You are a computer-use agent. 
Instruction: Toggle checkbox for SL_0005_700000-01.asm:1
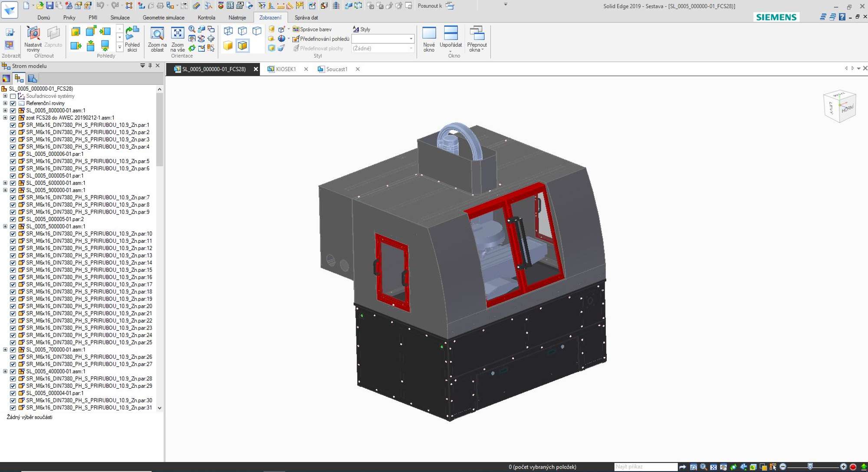click(x=13, y=350)
